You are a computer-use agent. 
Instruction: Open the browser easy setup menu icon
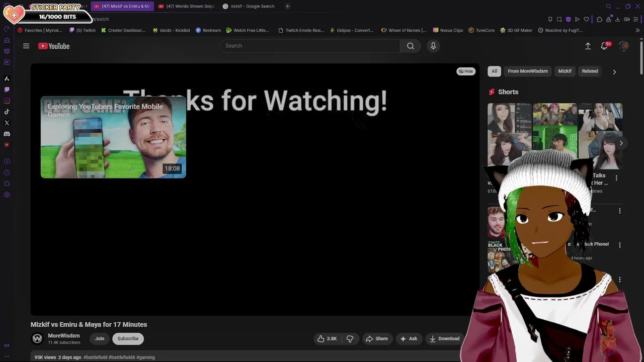pyautogui.click(x=636, y=19)
